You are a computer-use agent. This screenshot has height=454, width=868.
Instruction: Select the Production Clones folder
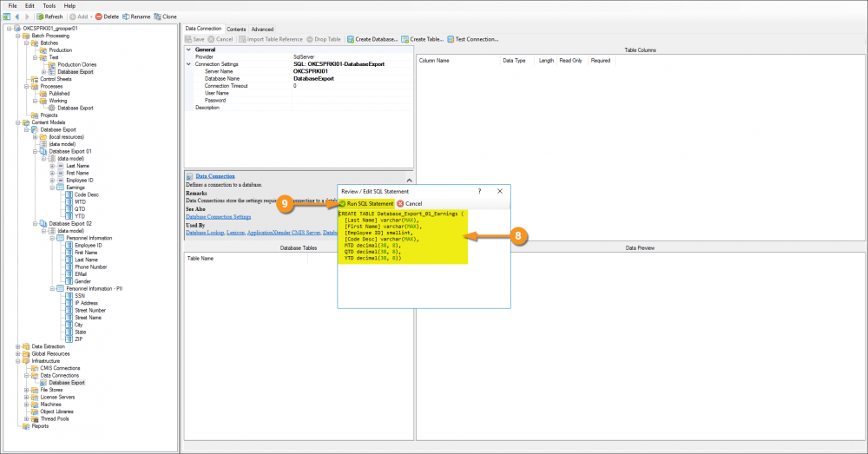pos(77,65)
